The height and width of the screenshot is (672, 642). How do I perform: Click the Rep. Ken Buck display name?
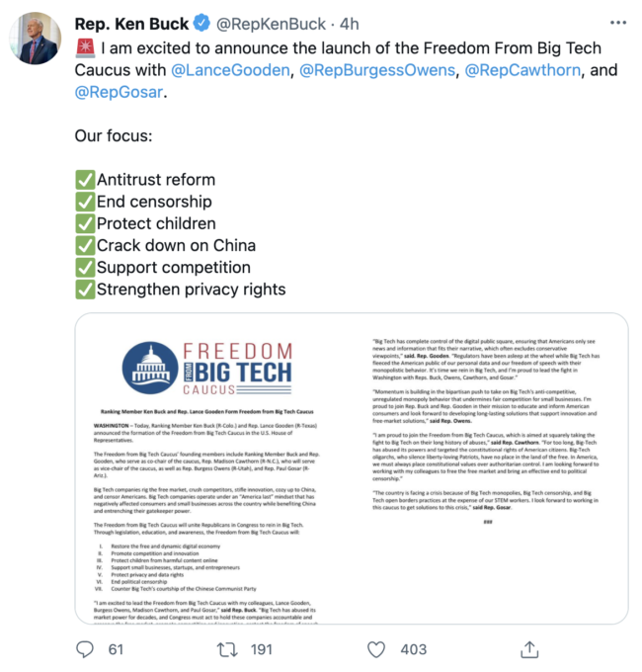[x=132, y=23]
